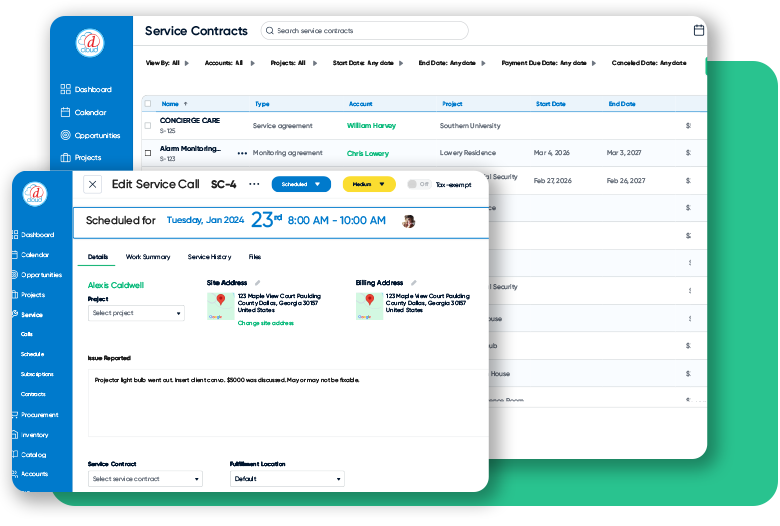Close the Edit Service Call dialog

92,184
